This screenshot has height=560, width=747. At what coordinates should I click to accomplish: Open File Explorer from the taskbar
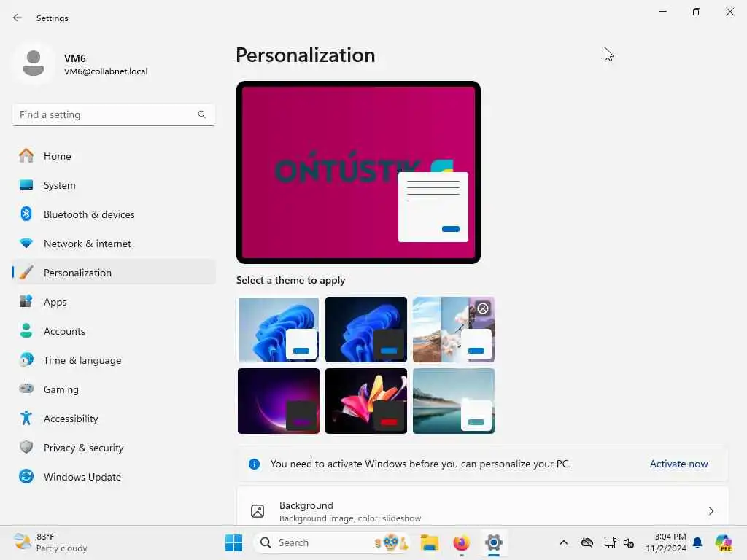[430, 542]
